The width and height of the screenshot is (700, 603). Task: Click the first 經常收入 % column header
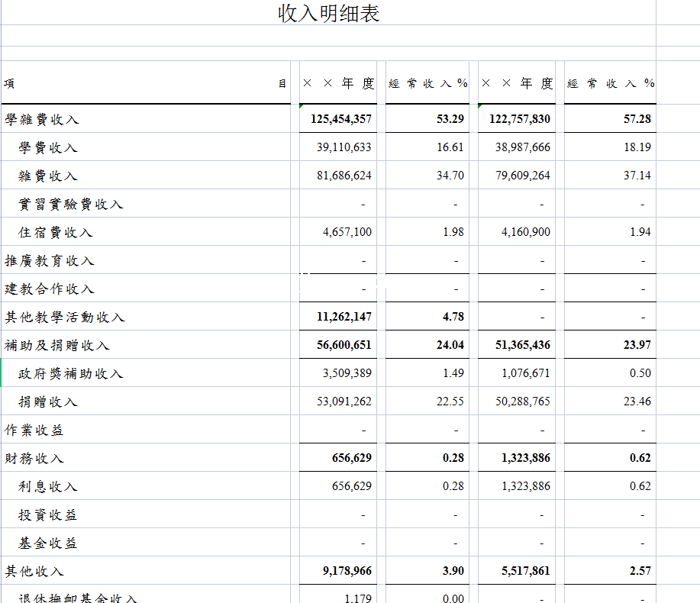coord(427,83)
